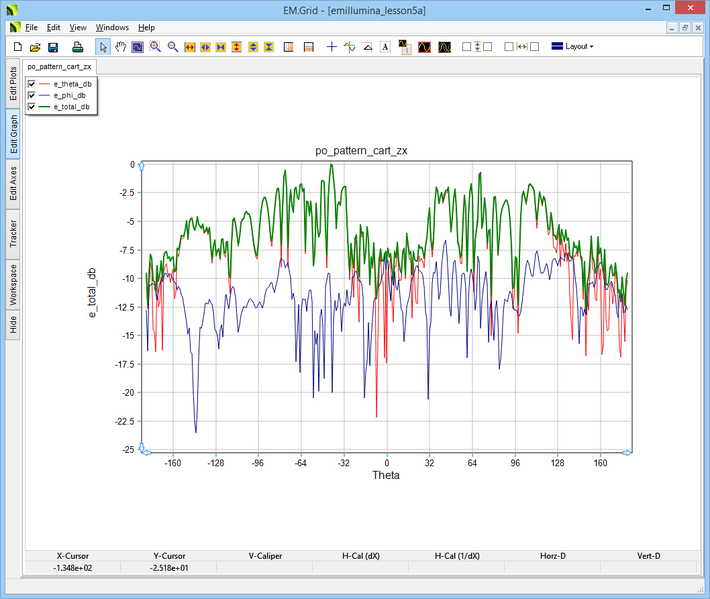Screen dimensions: 710x599
Task: Open the View menu
Action: 78,27
